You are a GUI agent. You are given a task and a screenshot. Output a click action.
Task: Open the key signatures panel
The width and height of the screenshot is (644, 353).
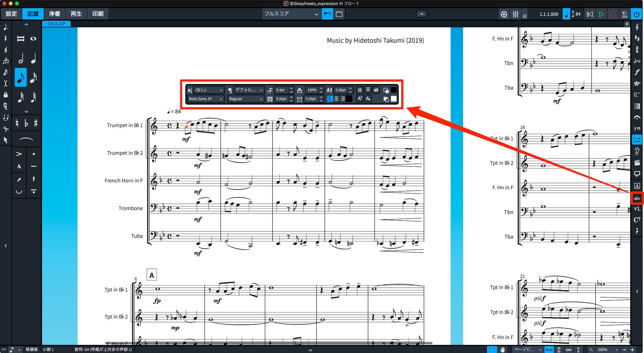[x=637, y=38]
